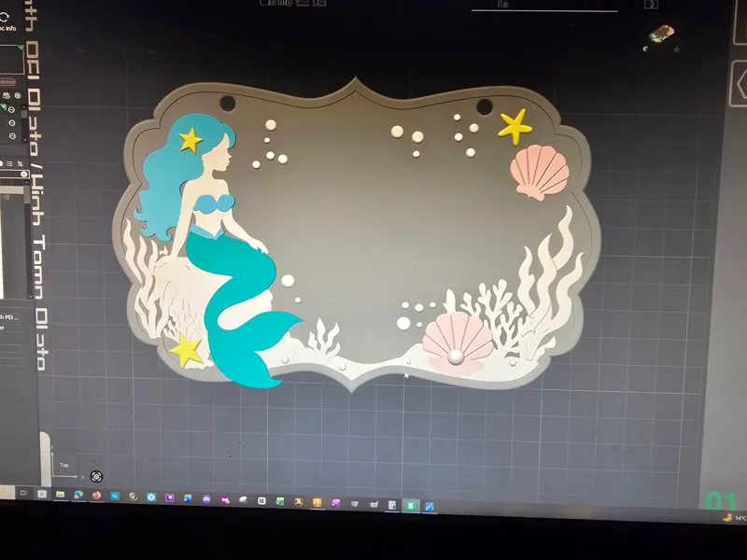Image resolution: width=747 pixels, height=560 pixels.
Task: Click the list view icon in settings
Action: click(x=9, y=164)
